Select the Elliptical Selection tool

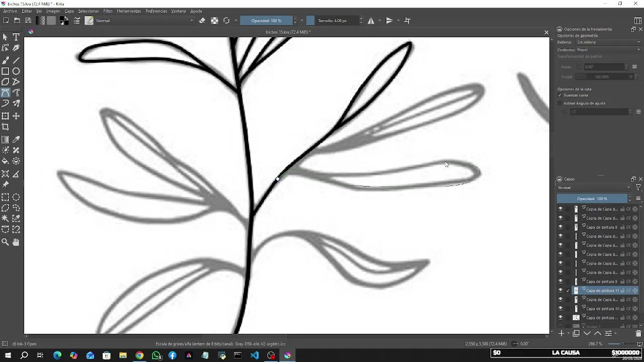point(16,197)
